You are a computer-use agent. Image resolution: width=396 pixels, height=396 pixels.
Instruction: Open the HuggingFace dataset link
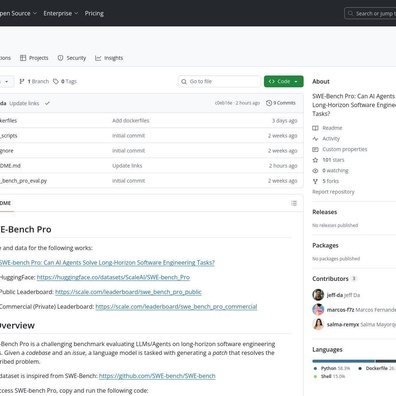tap(113, 277)
